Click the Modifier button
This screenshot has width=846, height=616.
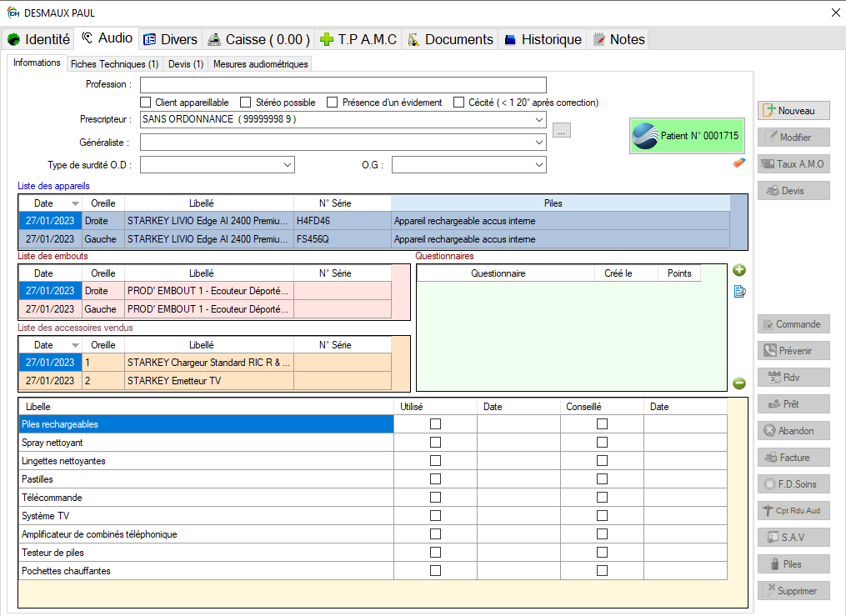tap(793, 137)
